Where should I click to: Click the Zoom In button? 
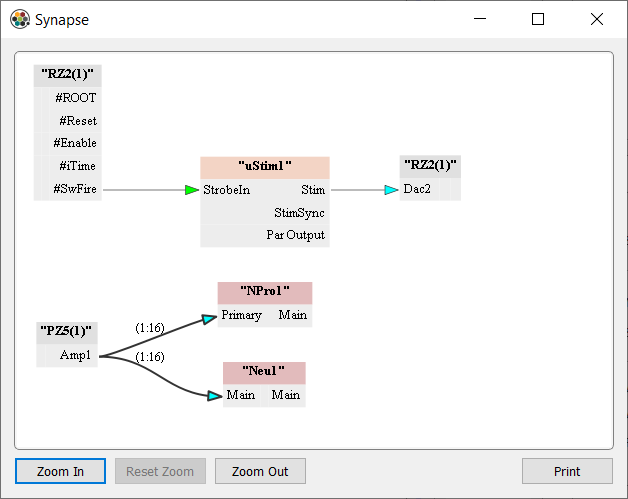(60, 471)
